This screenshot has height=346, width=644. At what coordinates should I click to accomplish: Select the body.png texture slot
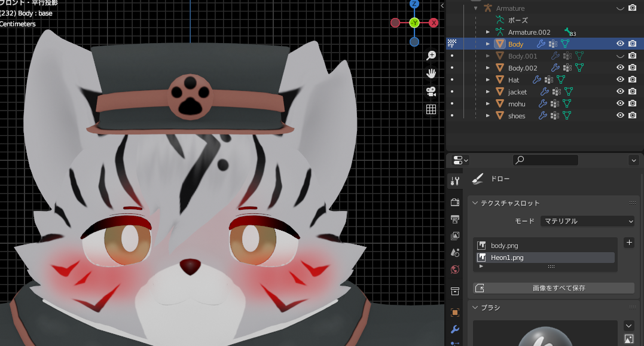[545, 246]
